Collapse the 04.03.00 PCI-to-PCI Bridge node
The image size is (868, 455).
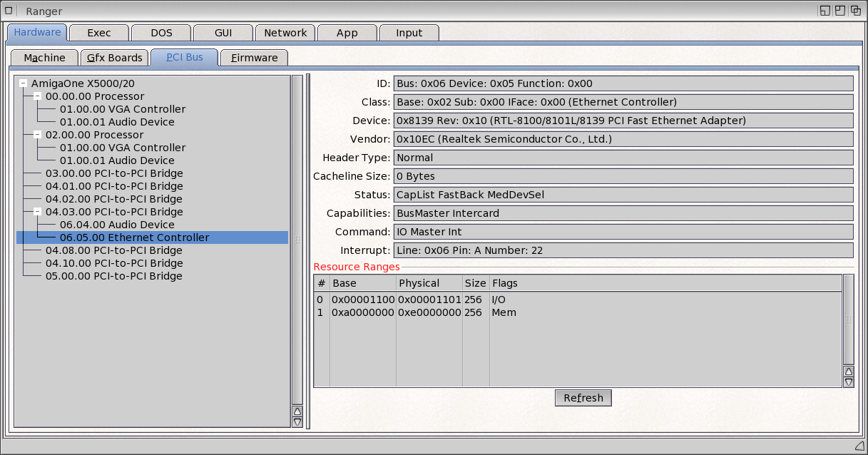pyautogui.click(x=37, y=212)
